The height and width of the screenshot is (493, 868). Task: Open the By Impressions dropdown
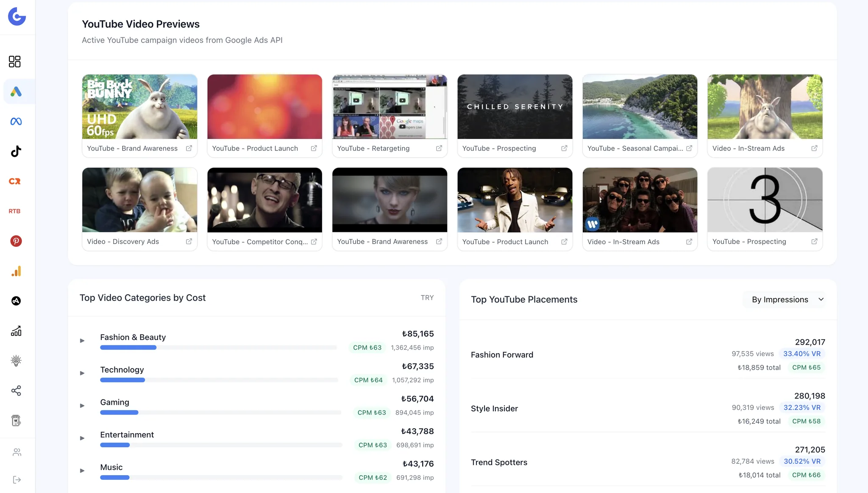click(784, 300)
